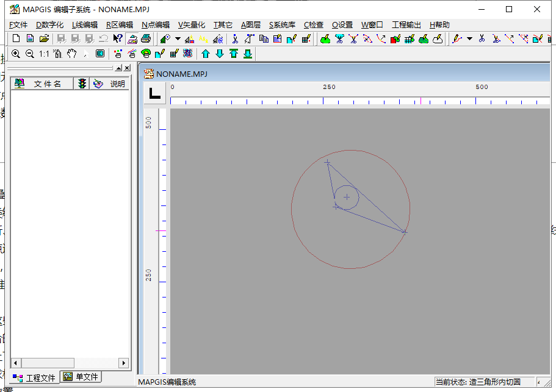556x392 pixels.
Task: Switch to the 单文件 tab
Action: click(82, 377)
